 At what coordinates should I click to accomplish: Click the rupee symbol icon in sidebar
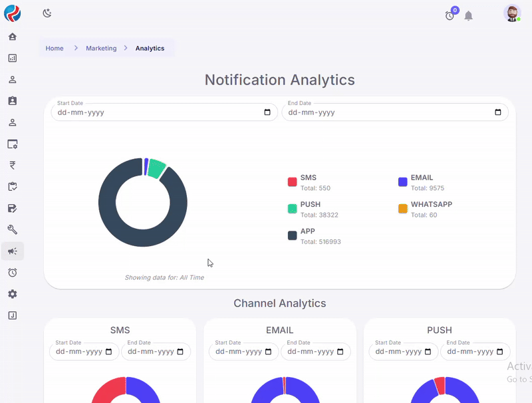12,165
